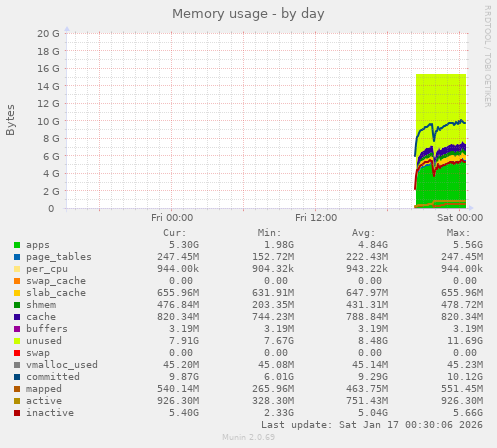Click active minimum value 328.30M

click(273, 401)
